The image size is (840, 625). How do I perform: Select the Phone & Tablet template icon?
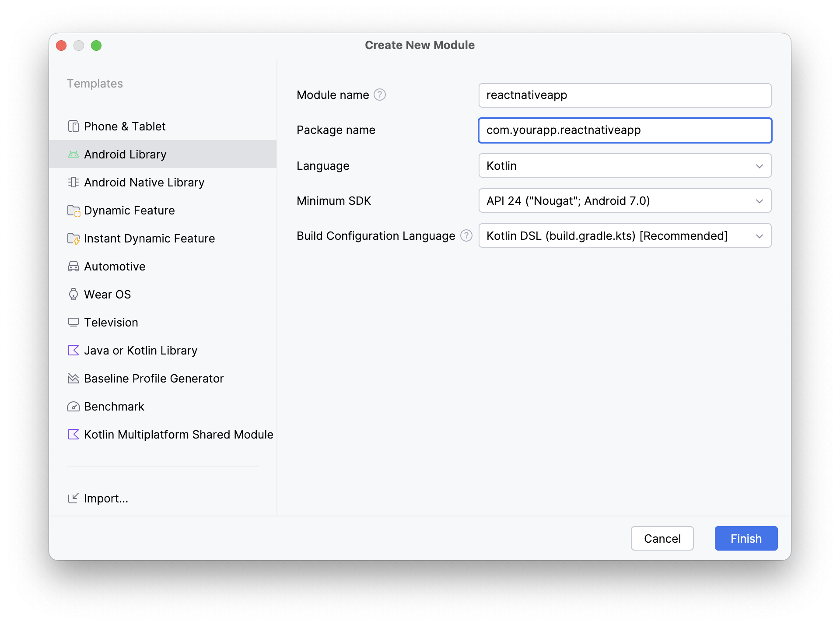[x=73, y=126]
